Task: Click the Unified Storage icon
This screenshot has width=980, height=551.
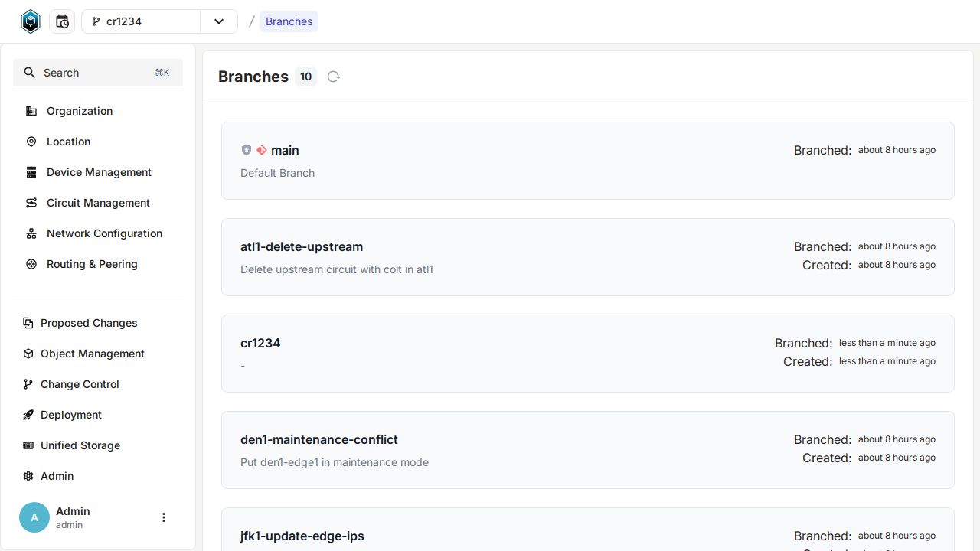Action: pyautogui.click(x=28, y=445)
